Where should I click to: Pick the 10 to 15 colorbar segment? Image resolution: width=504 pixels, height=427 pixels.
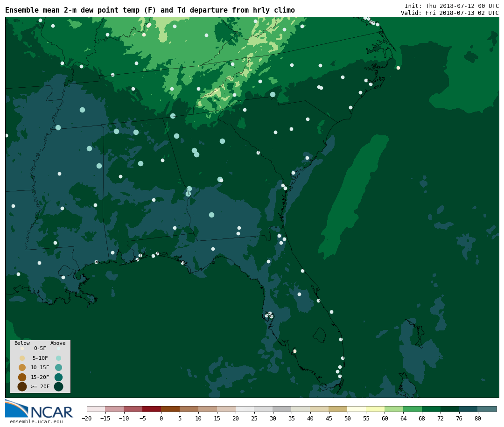[x=208, y=409]
